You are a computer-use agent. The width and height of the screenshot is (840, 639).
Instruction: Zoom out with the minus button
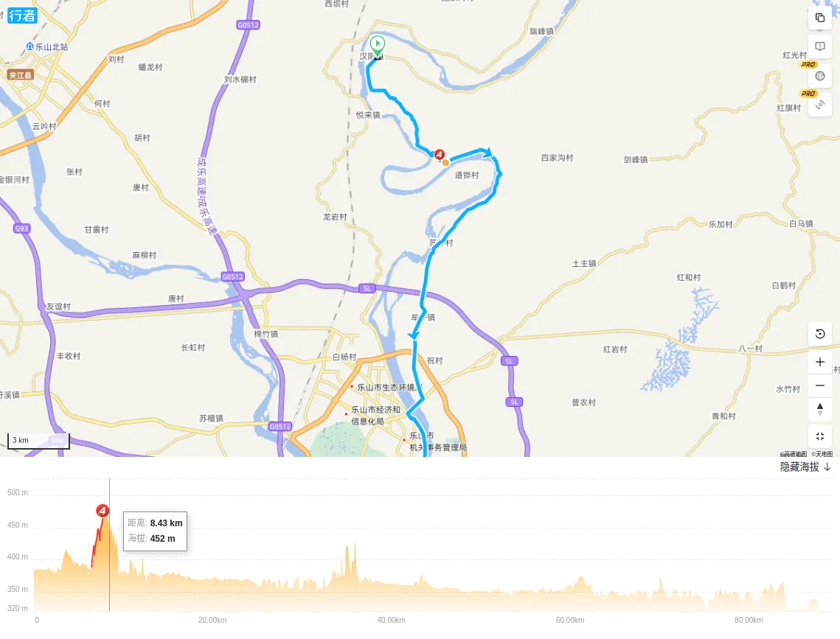(819, 385)
